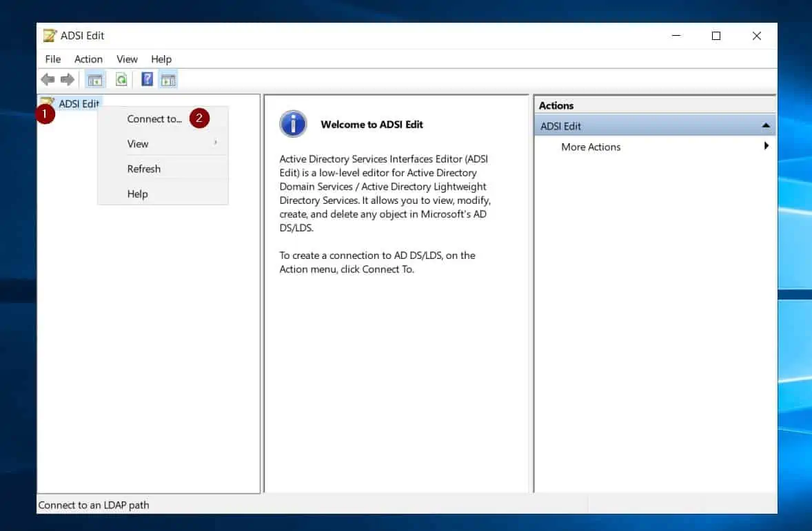Toggle the Show/Hide Action Pane icon
This screenshot has height=531, width=812.
coord(168,80)
